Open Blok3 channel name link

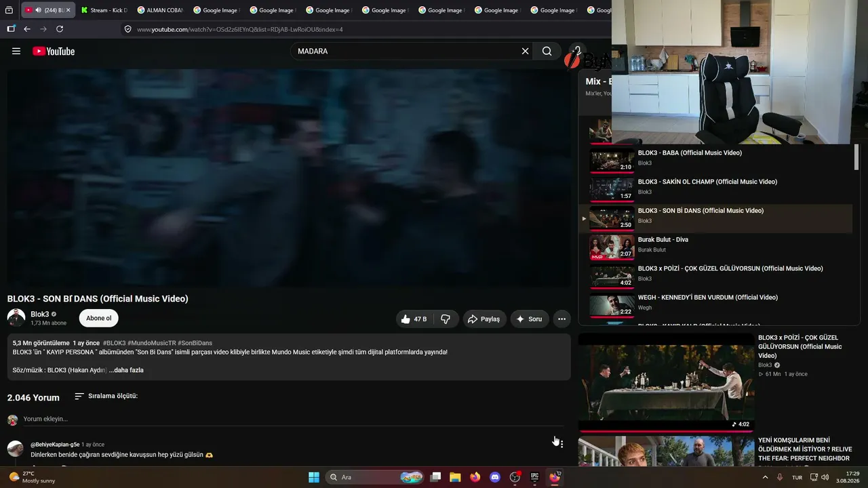[40, 314]
